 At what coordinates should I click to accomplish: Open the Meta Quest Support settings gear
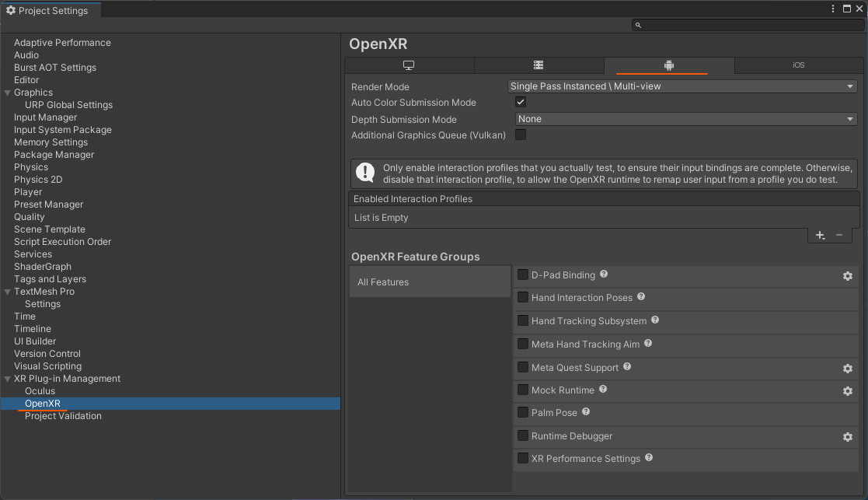848,369
